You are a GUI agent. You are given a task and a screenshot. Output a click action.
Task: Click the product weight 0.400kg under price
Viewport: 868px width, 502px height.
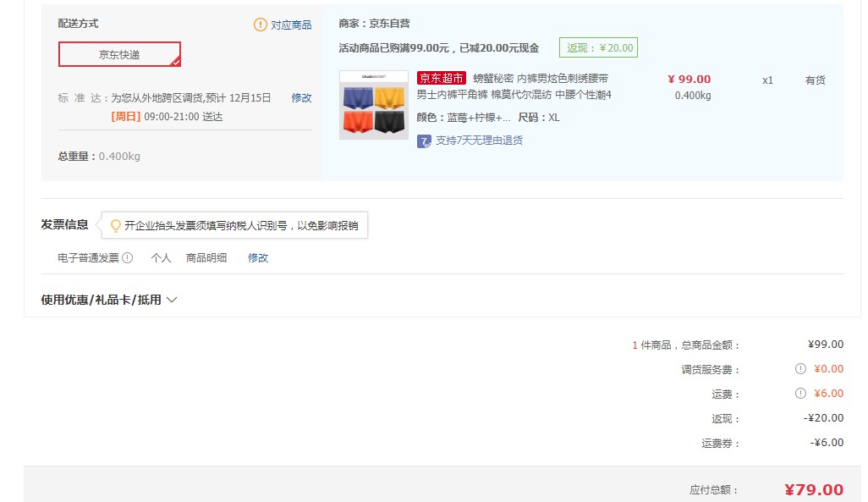[693, 96]
